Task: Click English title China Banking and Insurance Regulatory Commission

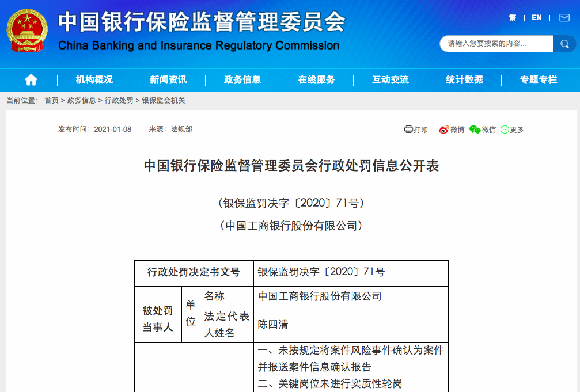Action: pos(199,45)
